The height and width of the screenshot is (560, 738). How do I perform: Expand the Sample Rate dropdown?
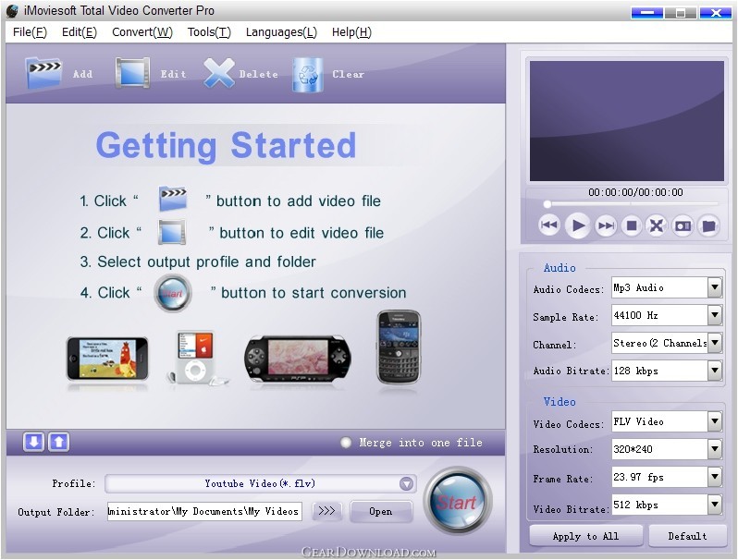click(715, 315)
